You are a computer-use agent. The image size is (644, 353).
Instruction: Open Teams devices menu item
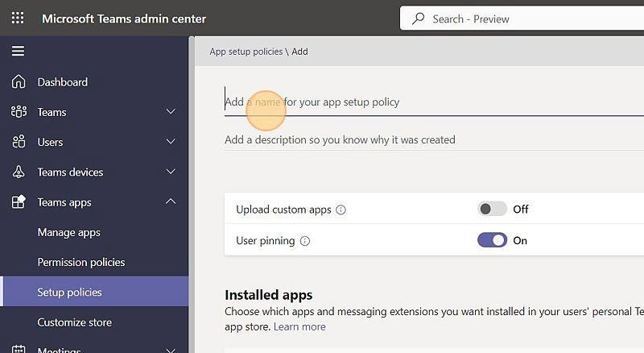pyautogui.click(x=70, y=172)
